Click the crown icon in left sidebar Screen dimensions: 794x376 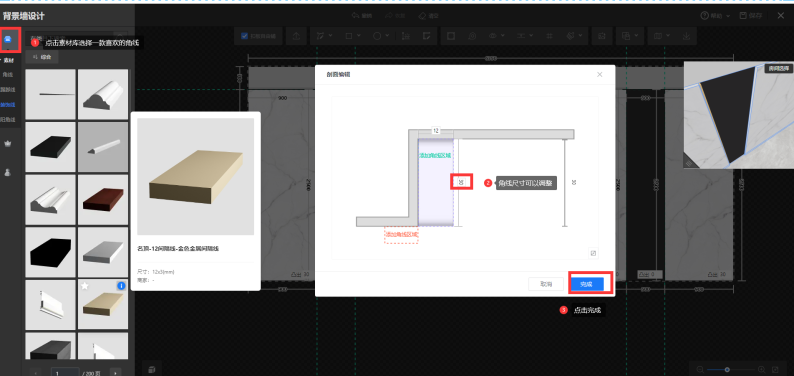click(x=8, y=144)
